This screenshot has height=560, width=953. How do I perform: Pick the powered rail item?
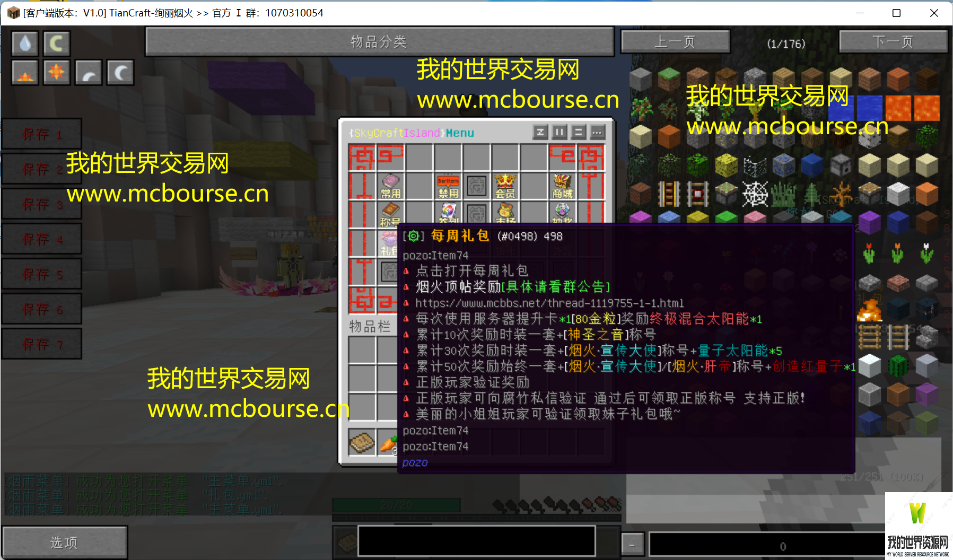pyautogui.click(x=669, y=194)
